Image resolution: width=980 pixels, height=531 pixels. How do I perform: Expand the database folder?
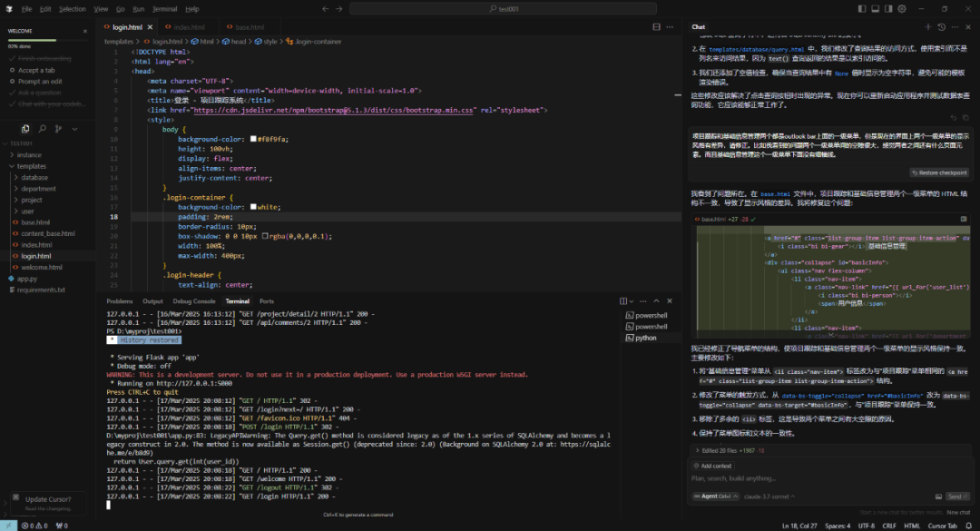34,178
